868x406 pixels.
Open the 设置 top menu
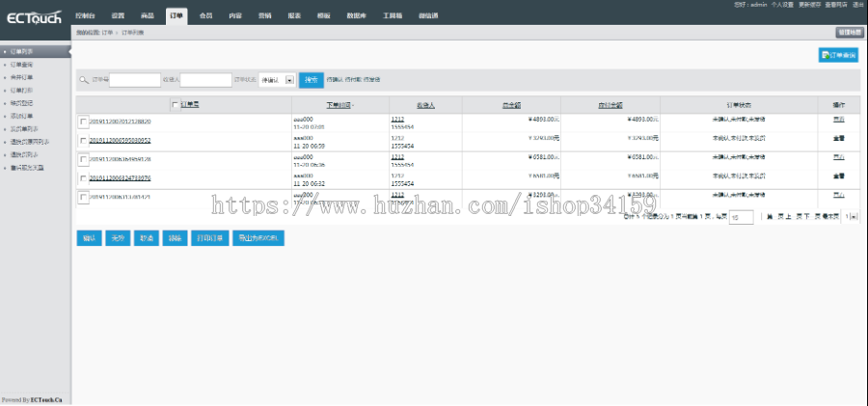tap(118, 16)
